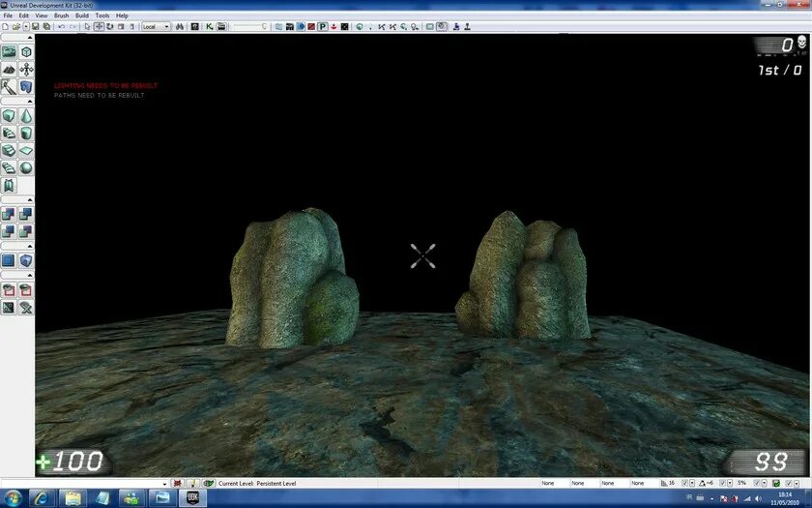Click CSG Deintersect button

(x=26, y=231)
